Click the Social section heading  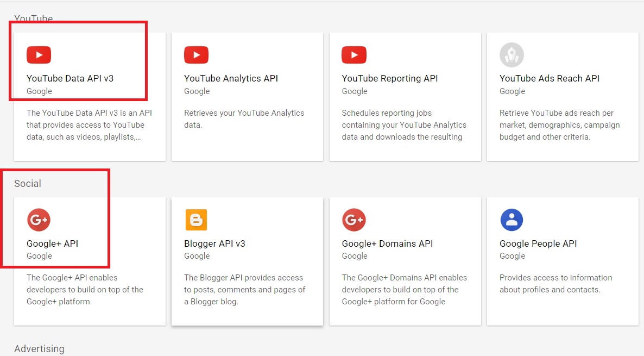tap(28, 183)
